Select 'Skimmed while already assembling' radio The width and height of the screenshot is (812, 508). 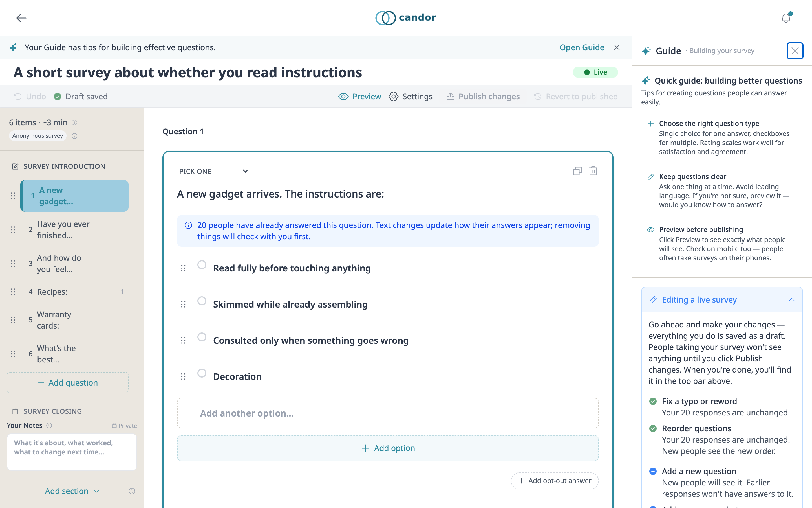tap(202, 301)
